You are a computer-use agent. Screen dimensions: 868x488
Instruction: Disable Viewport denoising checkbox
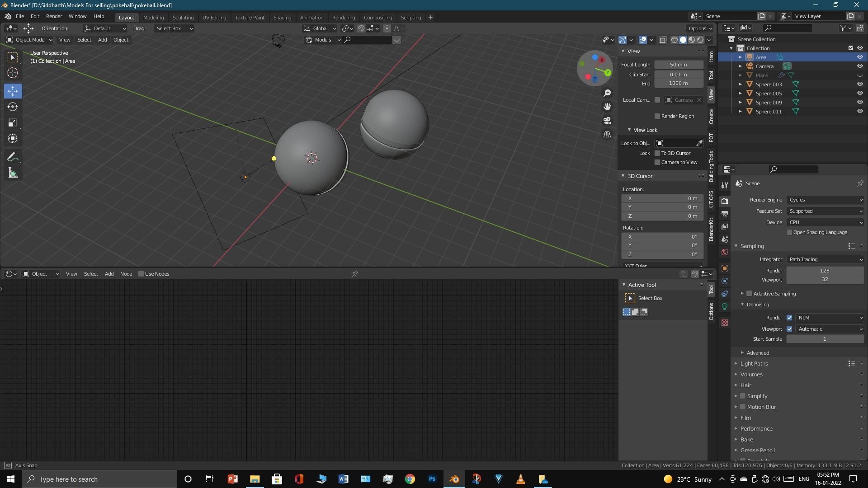click(789, 329)
